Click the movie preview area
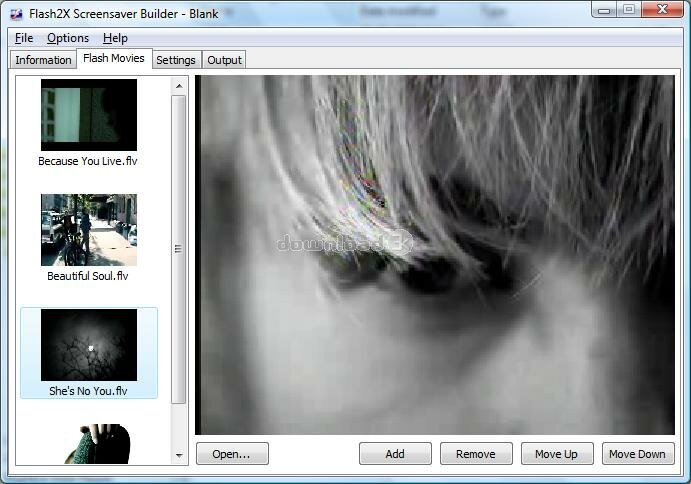 tap(435, 255)
